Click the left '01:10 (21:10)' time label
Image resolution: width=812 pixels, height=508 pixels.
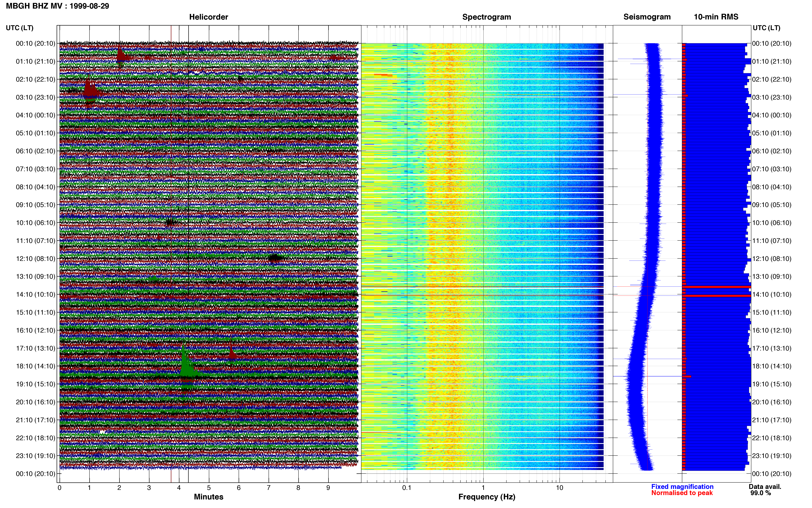[x=36, y=61]
